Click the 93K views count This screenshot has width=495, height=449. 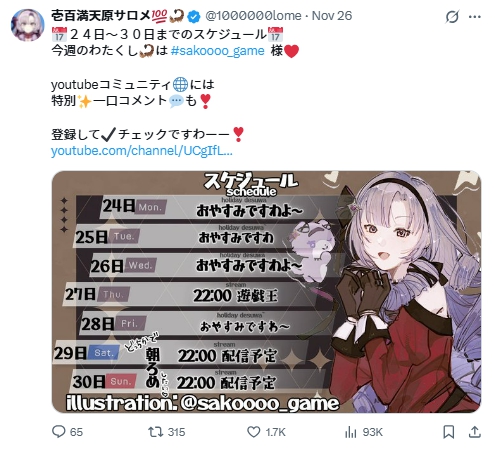click(372, 432)
